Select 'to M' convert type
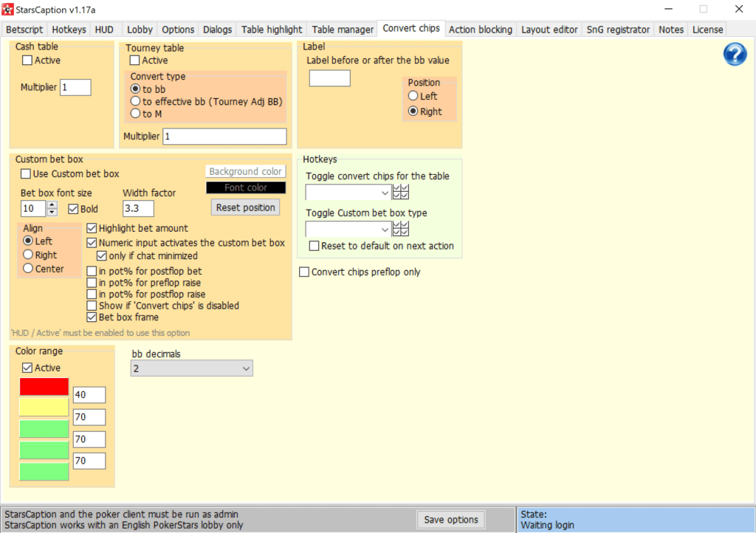This screenshot has height=533, width=756. (x=136, y=114)
